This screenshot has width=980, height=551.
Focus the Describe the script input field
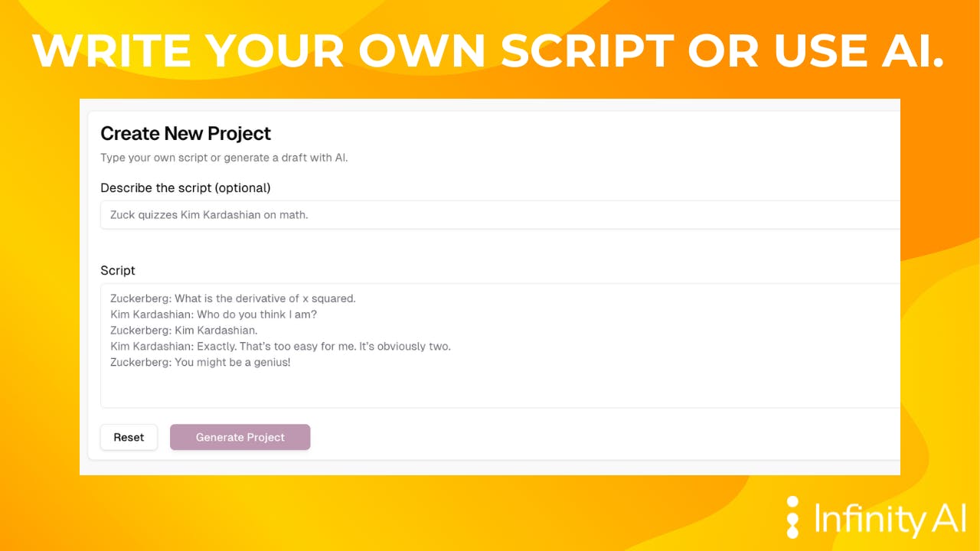500,215
